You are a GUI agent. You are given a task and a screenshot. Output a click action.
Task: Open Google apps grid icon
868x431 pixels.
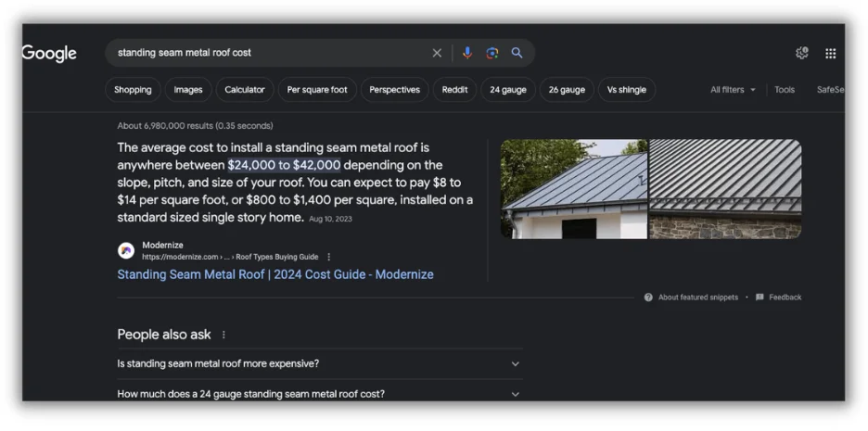tap(830, 54)
